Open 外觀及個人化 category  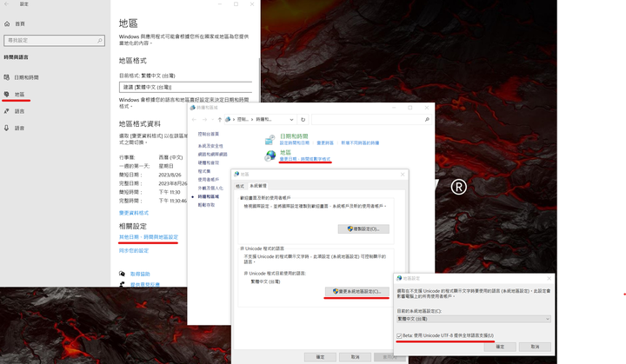click(x=210, y=188)
